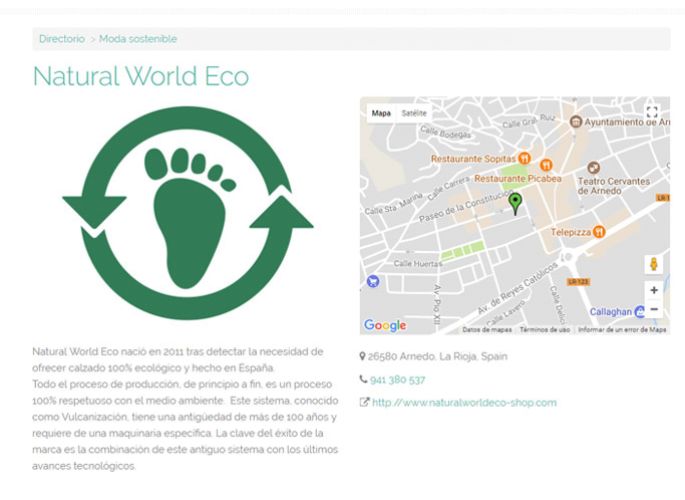685x500 pixels.
Task: Open the Moda sostenible breadcrumb link
Action: click(x=138, y=39)
